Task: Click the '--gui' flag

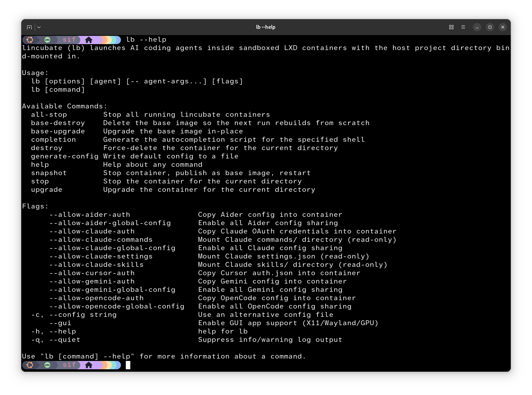Action: 60,323
